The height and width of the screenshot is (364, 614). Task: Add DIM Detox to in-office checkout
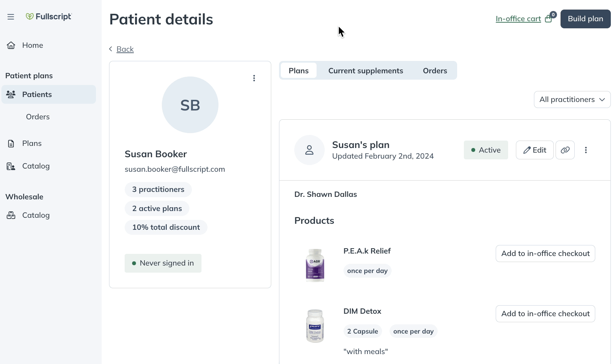[545, 314]
